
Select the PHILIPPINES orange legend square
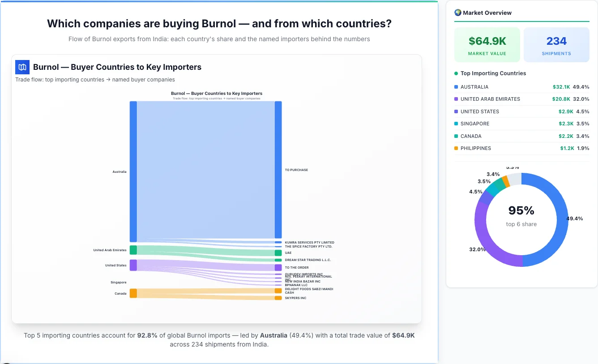coord(456,148)
